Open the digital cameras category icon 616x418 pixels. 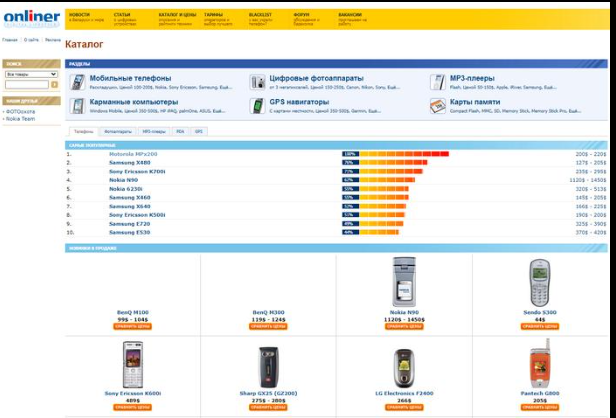click(x=257, y=82)
